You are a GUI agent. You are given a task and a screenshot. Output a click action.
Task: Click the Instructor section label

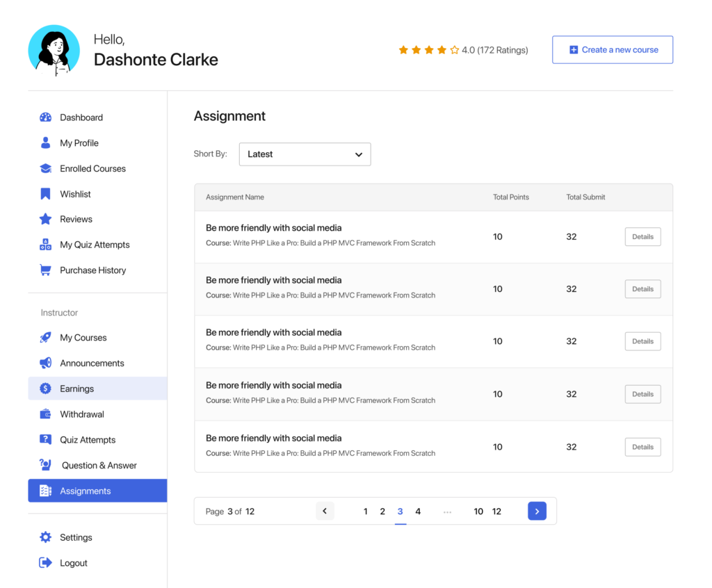pos(59,312)
